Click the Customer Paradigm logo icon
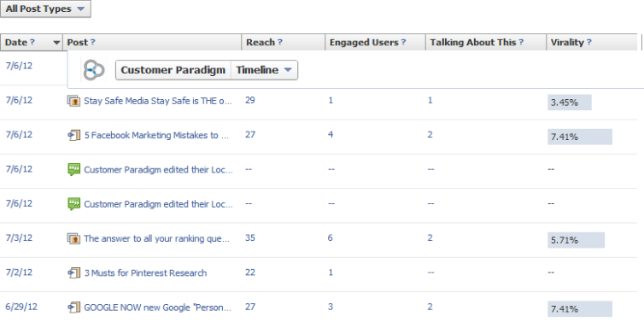 point(94,70)
